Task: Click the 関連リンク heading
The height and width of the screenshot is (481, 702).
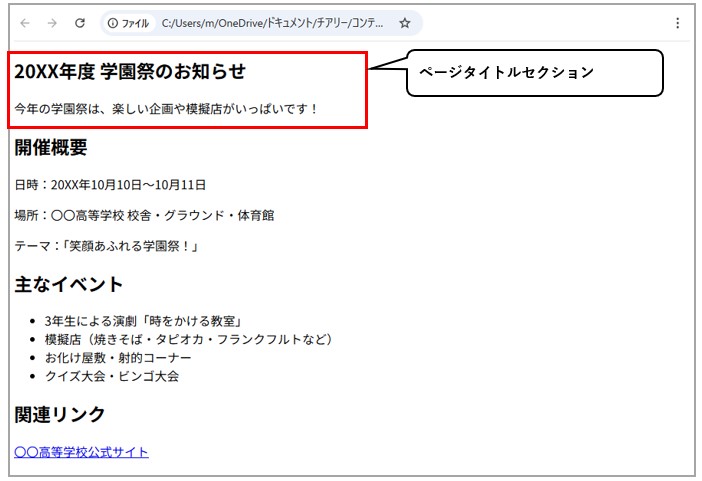Action: tap(60, 414)
